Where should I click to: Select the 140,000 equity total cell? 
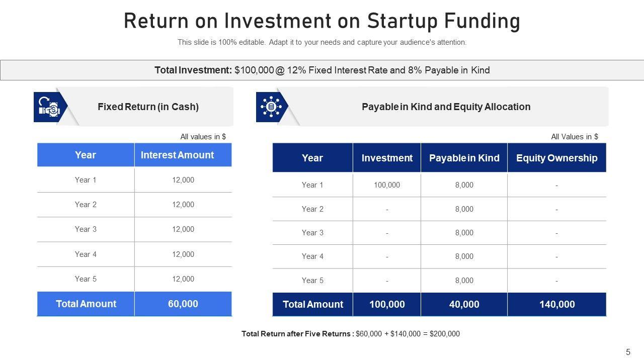(556, 304)
